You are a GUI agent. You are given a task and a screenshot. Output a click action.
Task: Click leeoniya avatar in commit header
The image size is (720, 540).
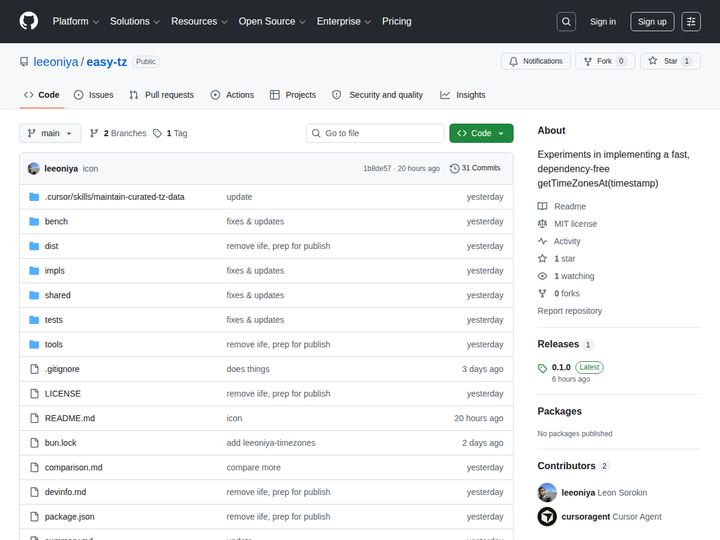[x=34, y=169]
